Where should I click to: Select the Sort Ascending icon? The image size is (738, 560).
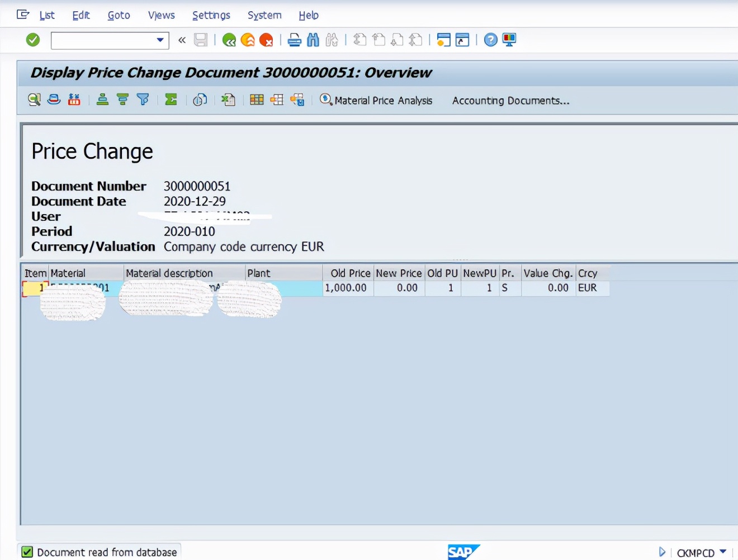(x=103, y=99)
